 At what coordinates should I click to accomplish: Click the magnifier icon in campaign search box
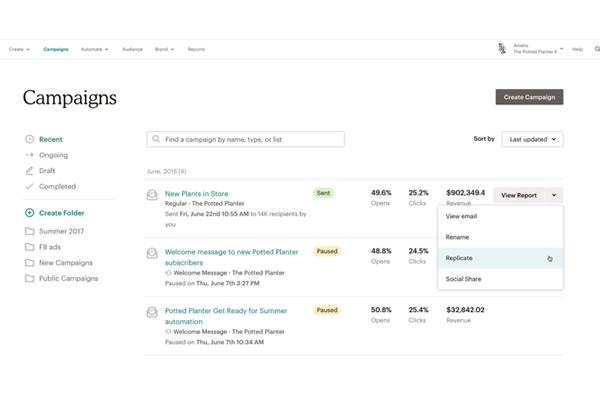pos(156,139)
